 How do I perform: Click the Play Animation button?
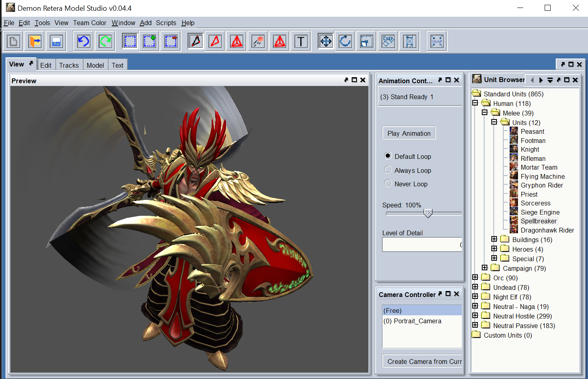[x=409, y=133]
